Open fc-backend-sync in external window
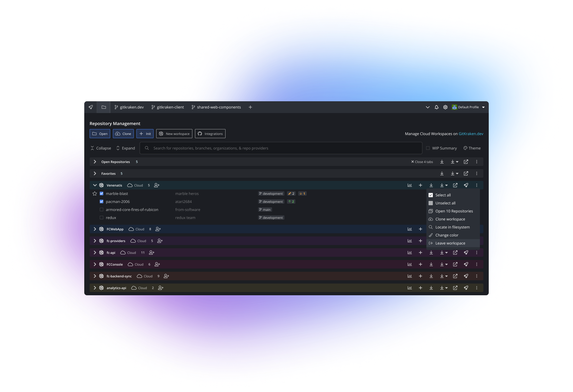 coord(455,276)
